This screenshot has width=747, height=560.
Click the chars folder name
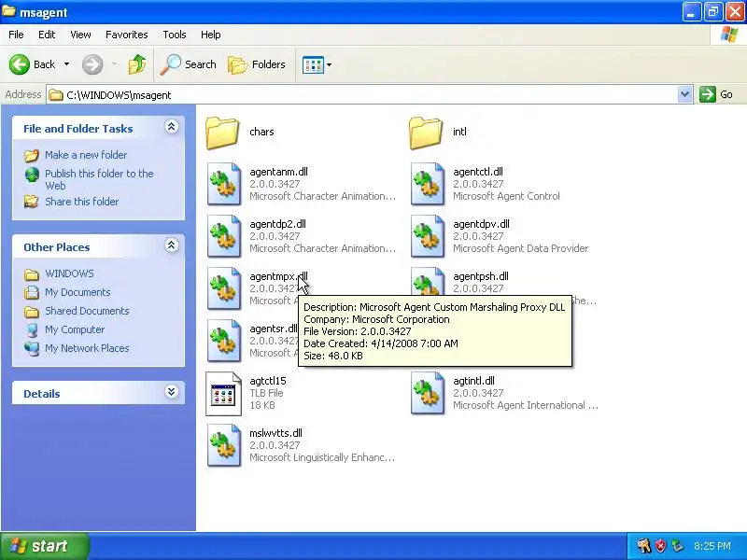pyautogui.click(x=261, y=132)
